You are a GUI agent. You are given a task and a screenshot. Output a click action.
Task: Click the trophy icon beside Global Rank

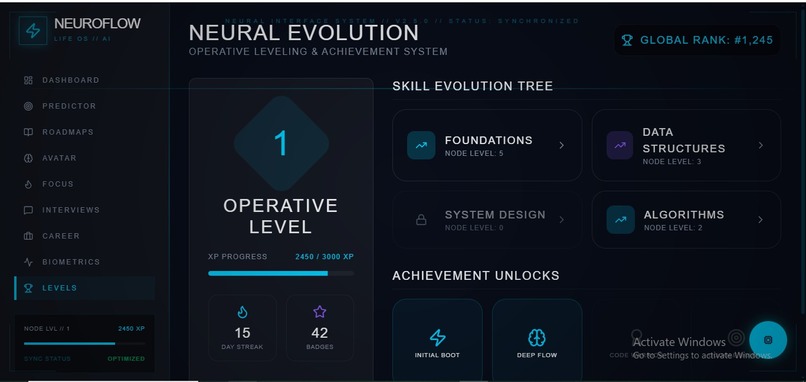(x=627, y=40)
